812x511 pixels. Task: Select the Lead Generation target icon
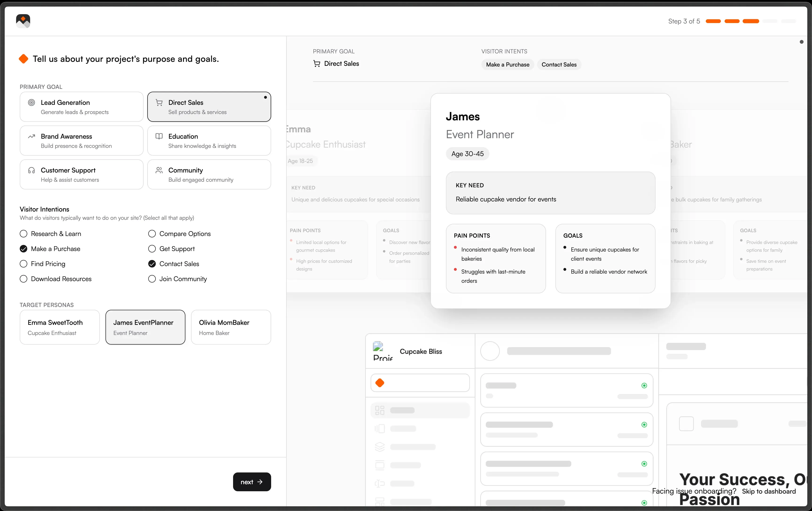tap(31, 102)
